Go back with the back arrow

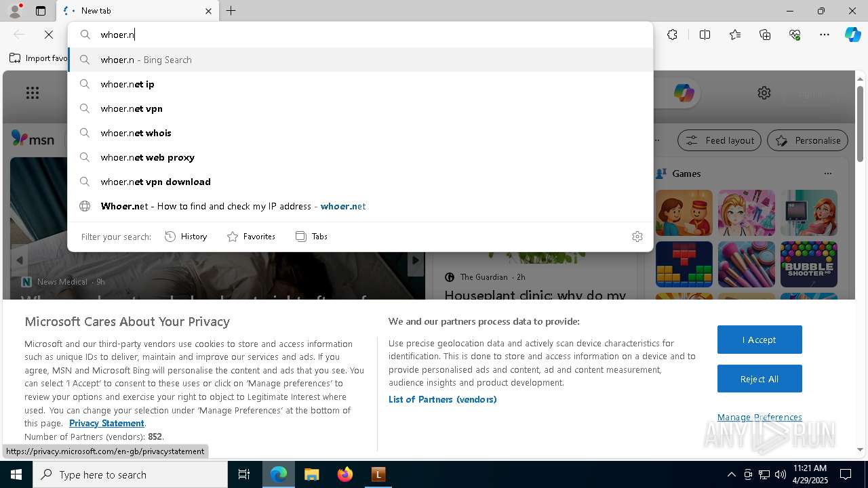coord(19,35)
